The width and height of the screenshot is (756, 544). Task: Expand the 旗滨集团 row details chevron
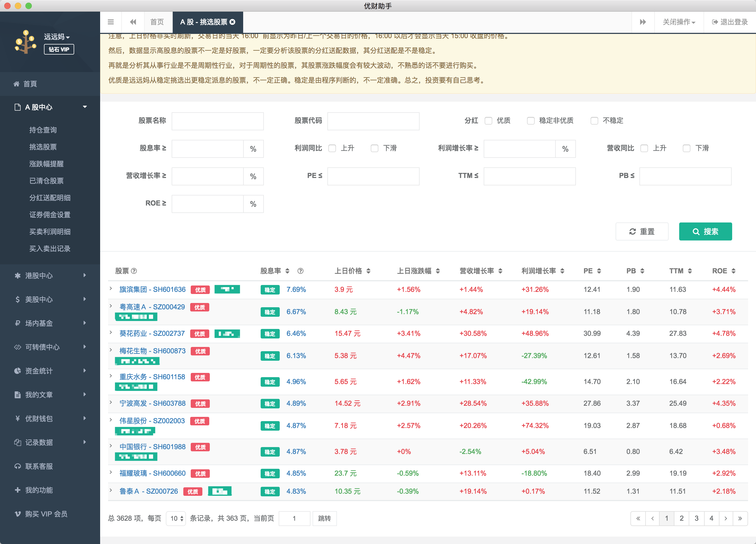coord(111,289)
